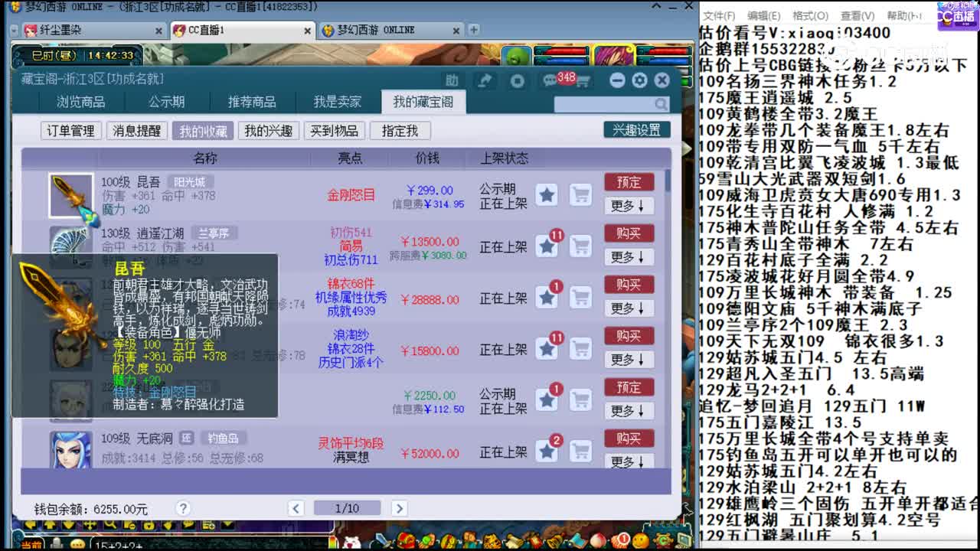This screenshot has height=551, width=980.
Task: Switch to 公示期 tab
Action: pos(167,102)
